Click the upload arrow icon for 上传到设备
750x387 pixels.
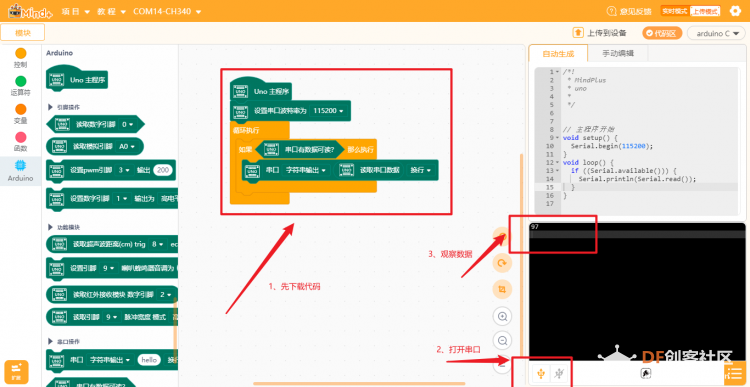click(578, 33)
